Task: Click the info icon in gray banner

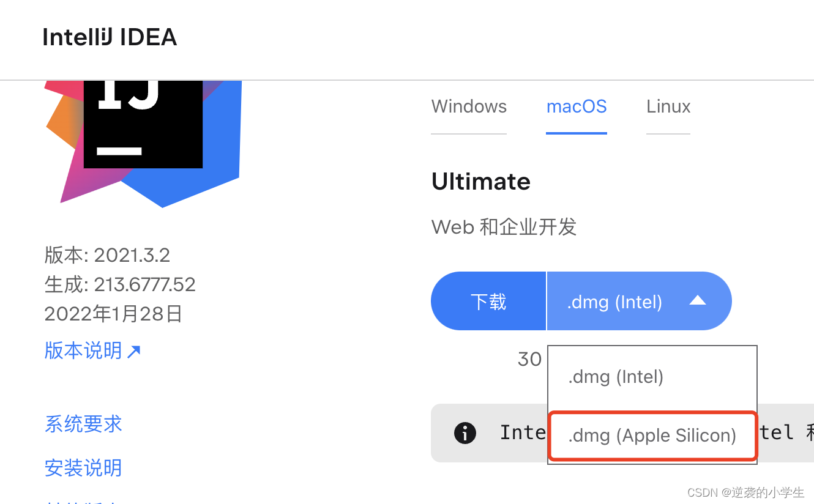Action: (465, 433)
